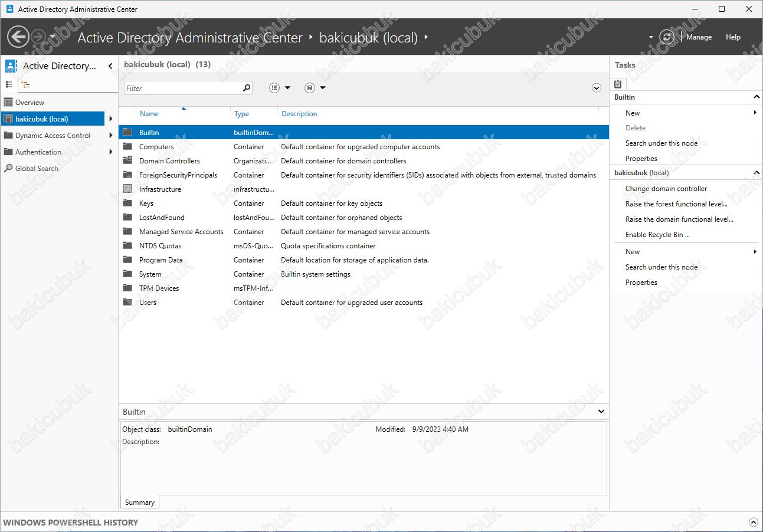Click the Builtin folder icon
The height and width of the screenshot is (532, 763).
coord(127,133)
